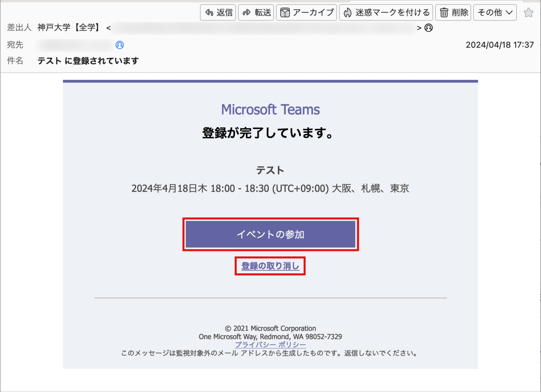Click the subject テスト に登録されています
The height and width of the screenshot is (392, 541).
click(88, 61)
